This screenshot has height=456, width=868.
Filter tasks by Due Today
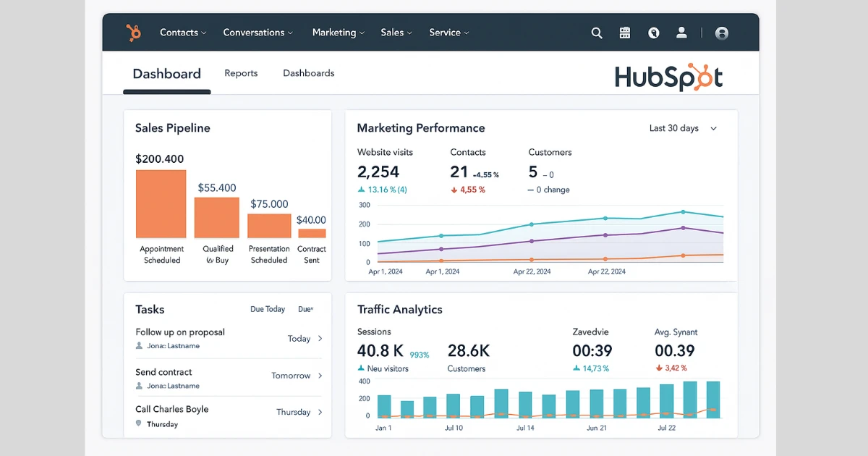268,309
